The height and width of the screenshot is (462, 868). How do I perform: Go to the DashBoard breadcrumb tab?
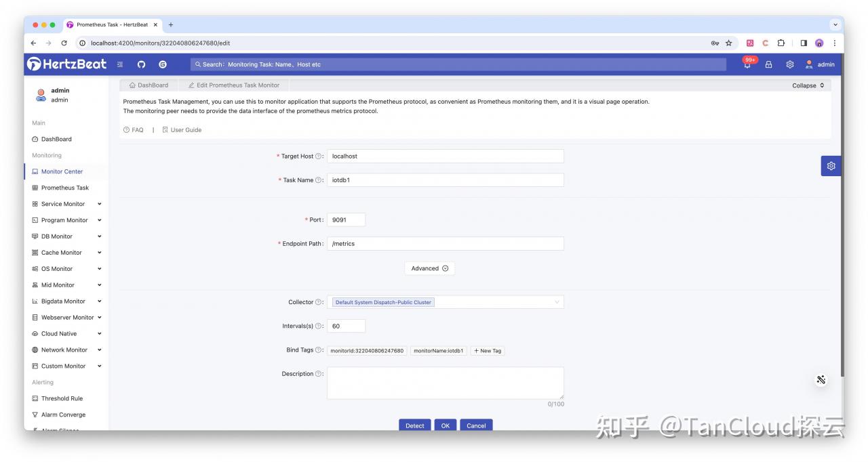point(149,85)
